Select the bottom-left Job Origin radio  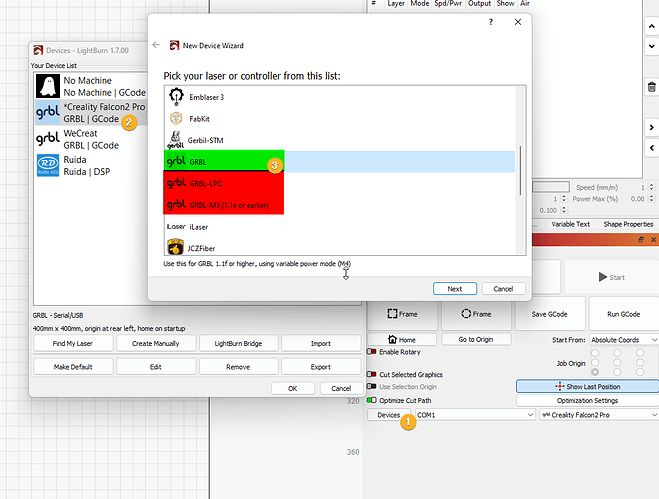click(595, 372)
